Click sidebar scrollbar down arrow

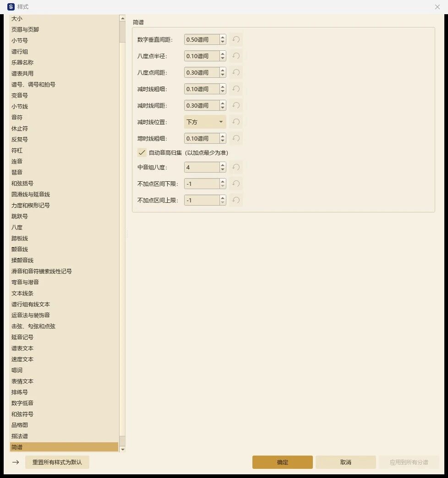pyautogui.click(x=123, y=449)
